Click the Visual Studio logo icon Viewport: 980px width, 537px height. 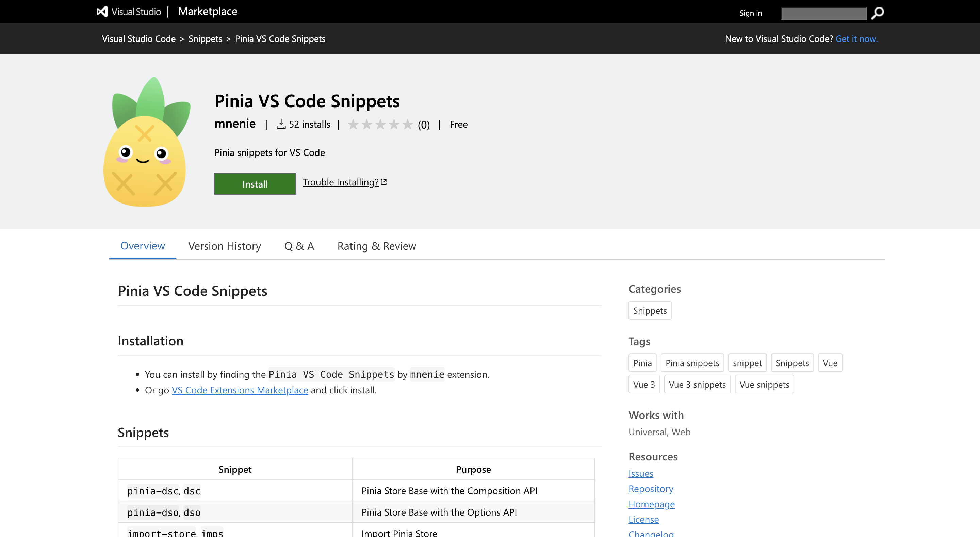(102, 12)
